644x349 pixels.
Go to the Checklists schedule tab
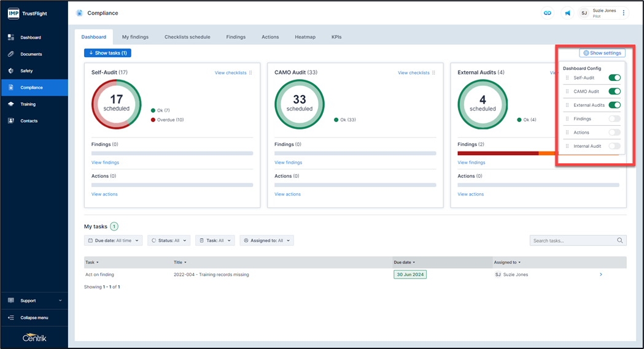click(x=187, y=37)
